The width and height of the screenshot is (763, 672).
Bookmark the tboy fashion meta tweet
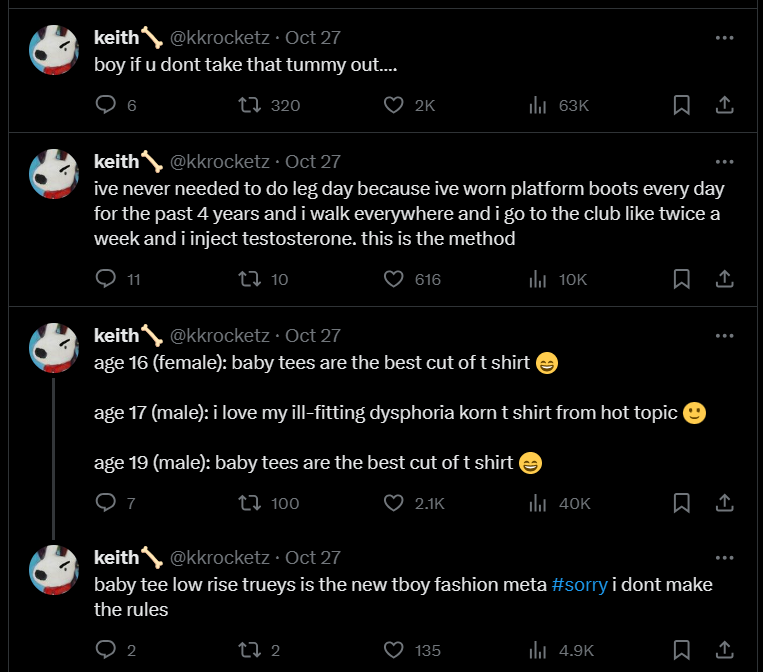pyautogui.click(x=681, y=650)
